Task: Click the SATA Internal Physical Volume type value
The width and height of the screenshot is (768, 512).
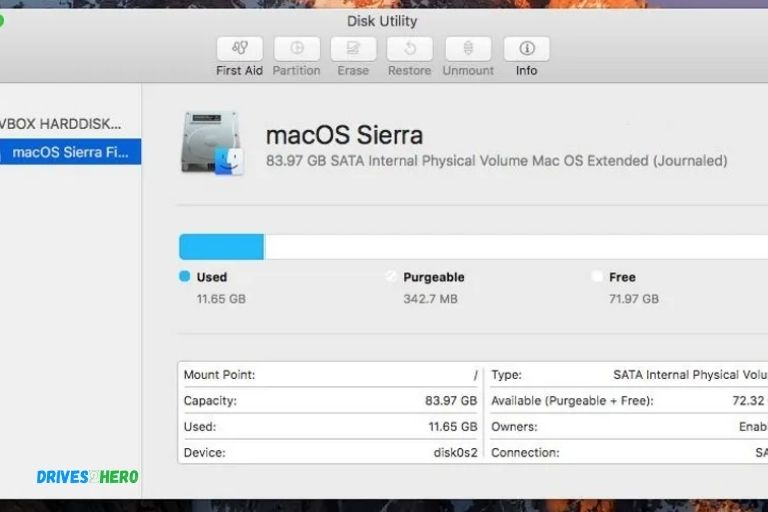Action: click(x=691, y=375)
